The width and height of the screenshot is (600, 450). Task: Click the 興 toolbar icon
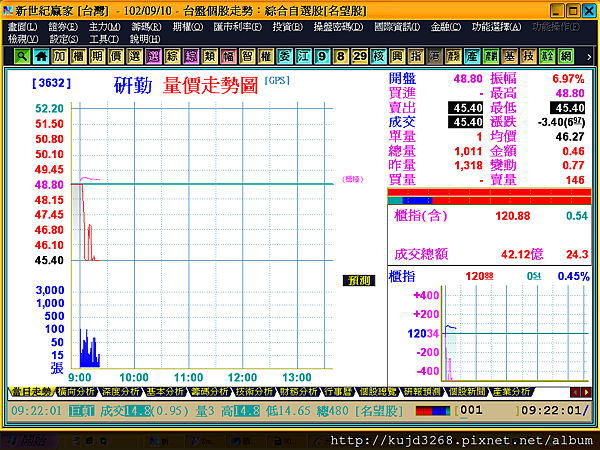tap(397, 57)
